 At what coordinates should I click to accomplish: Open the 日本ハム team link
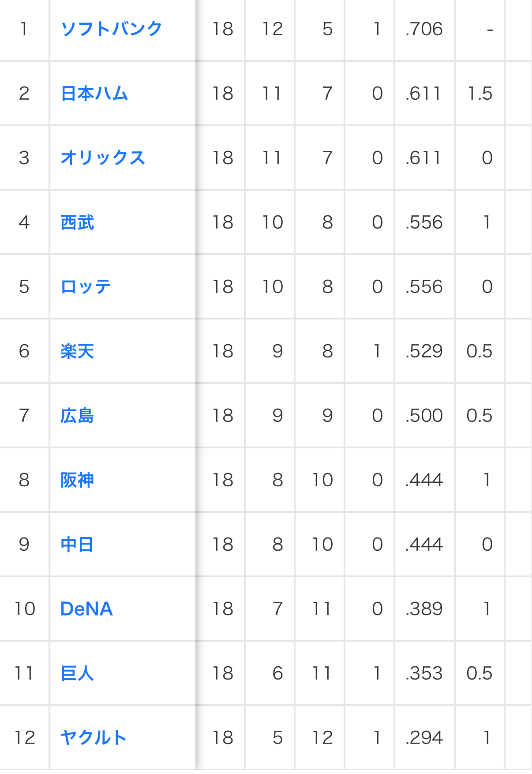tap(94, 94)
